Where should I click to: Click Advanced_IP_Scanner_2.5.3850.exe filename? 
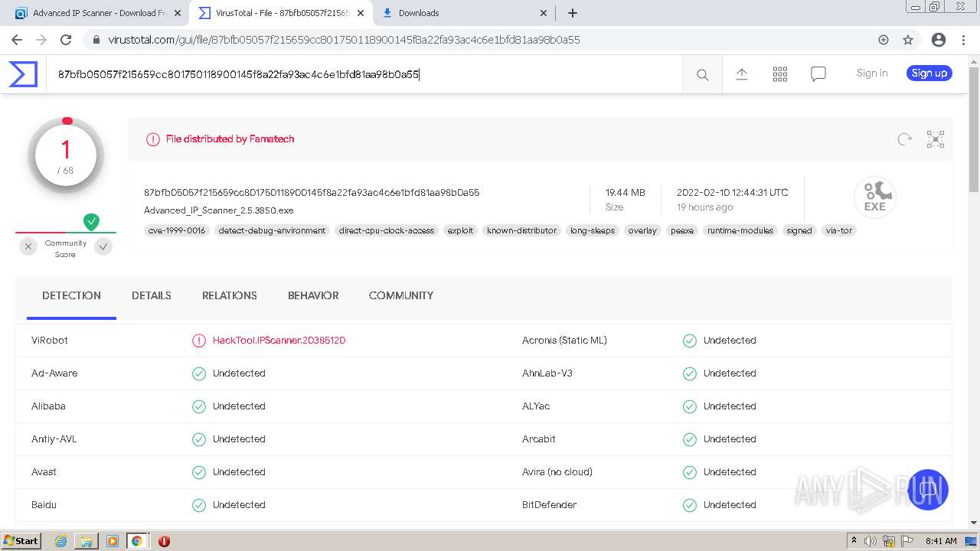[x=219, y=210]
